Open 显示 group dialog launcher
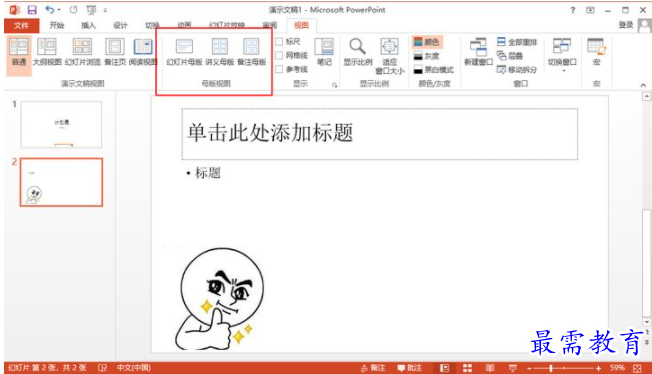Screen dimensions: 652x374 (x=334, y=85)
